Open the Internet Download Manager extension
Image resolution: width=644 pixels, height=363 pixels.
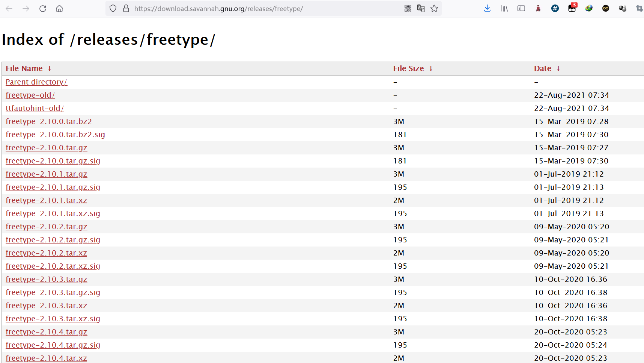[x=589, y=8]
